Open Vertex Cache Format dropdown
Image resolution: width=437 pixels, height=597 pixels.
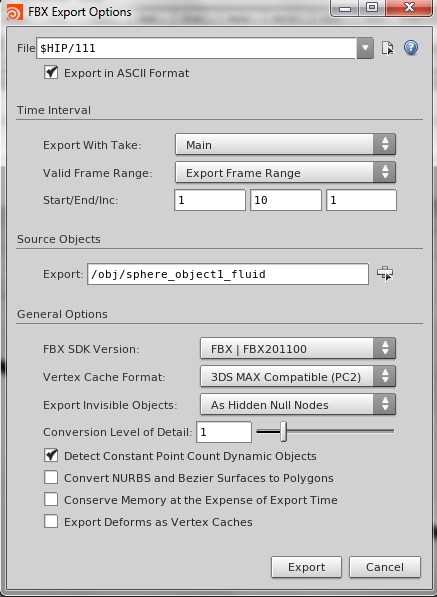tap(298, 377)
